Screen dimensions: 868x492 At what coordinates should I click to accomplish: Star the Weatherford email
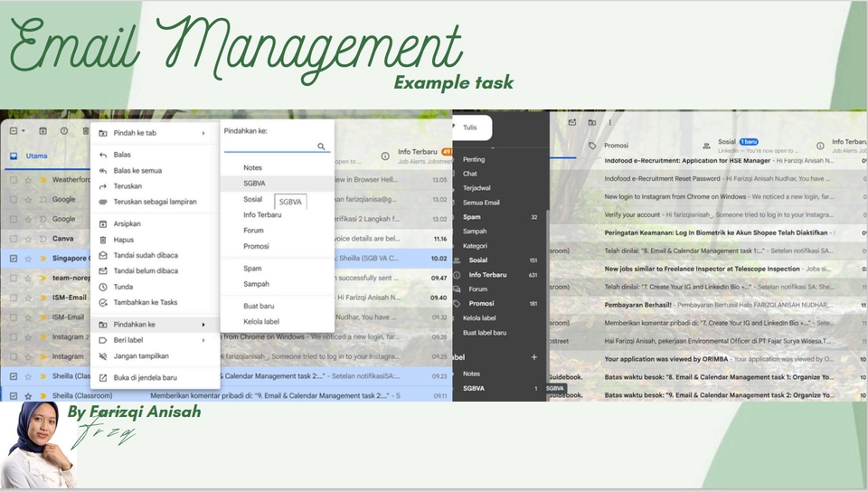click(28, 180)
